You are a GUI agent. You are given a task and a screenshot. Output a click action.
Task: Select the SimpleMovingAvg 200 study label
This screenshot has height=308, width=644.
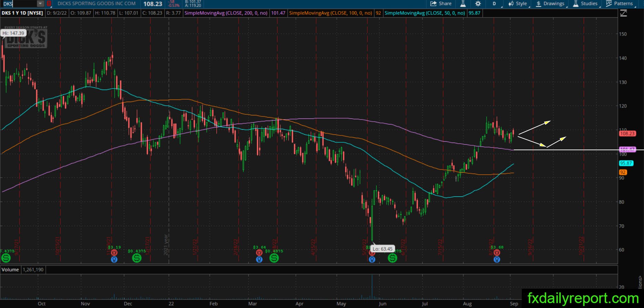click(x=226, y=13)
